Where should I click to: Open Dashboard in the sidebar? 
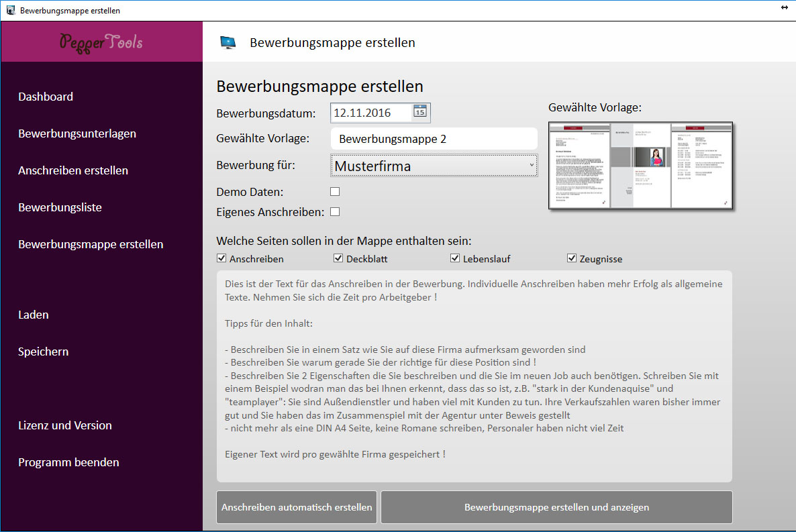(46, 97)
